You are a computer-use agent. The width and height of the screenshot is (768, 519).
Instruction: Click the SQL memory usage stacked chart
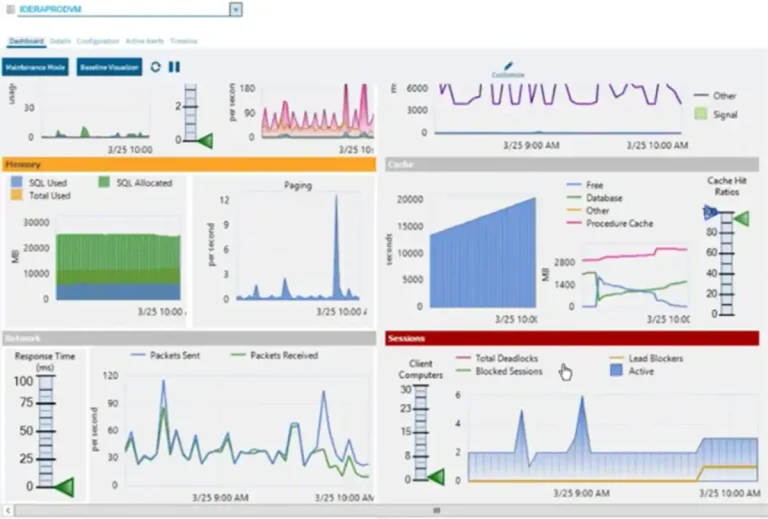(118, 267)
